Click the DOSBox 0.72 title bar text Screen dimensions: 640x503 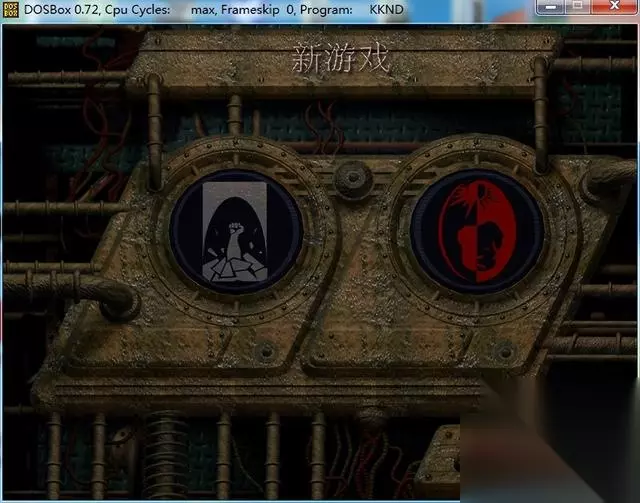click(214, 9)
